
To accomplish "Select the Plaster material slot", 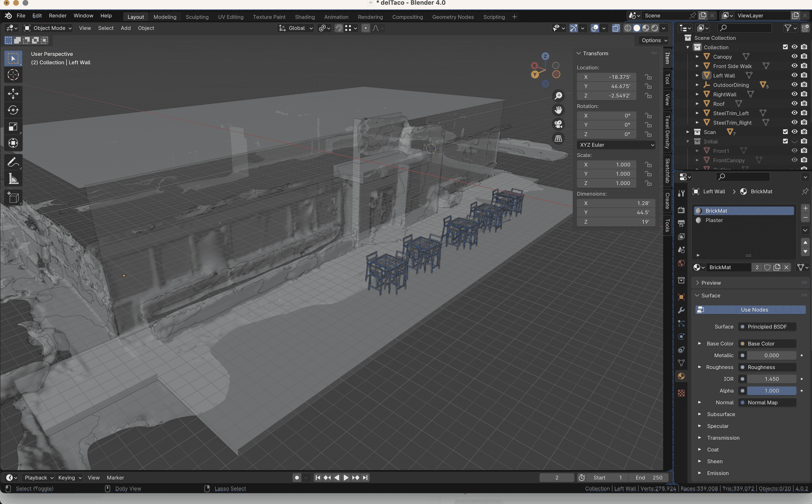I will click(x=743, y=220).
